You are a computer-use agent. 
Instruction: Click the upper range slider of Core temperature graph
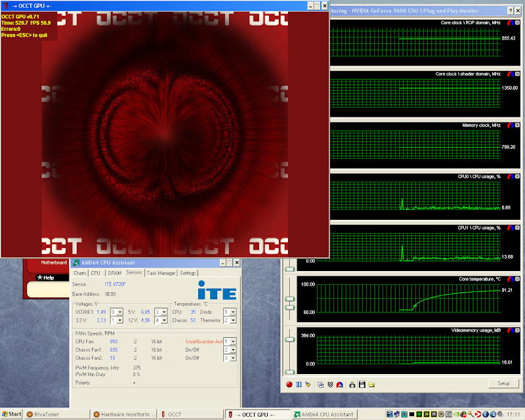point(289,299)
